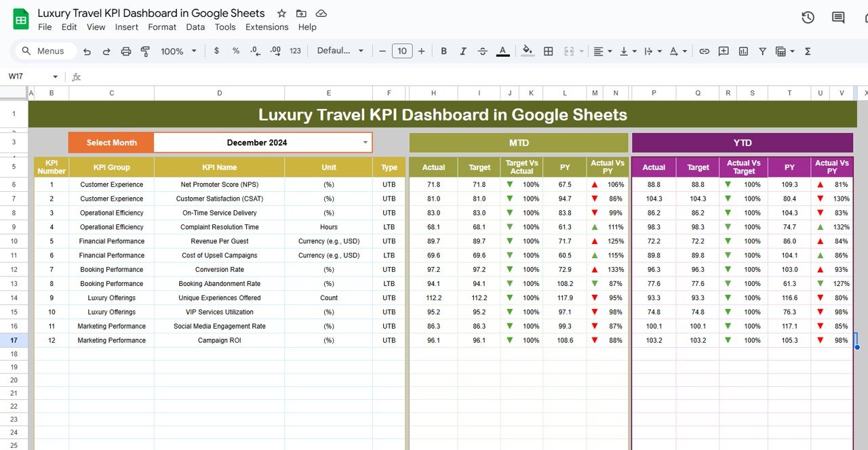Undo the last action
Image resolution: width=868 pixels, height=450 pixels.
point(87,51)
